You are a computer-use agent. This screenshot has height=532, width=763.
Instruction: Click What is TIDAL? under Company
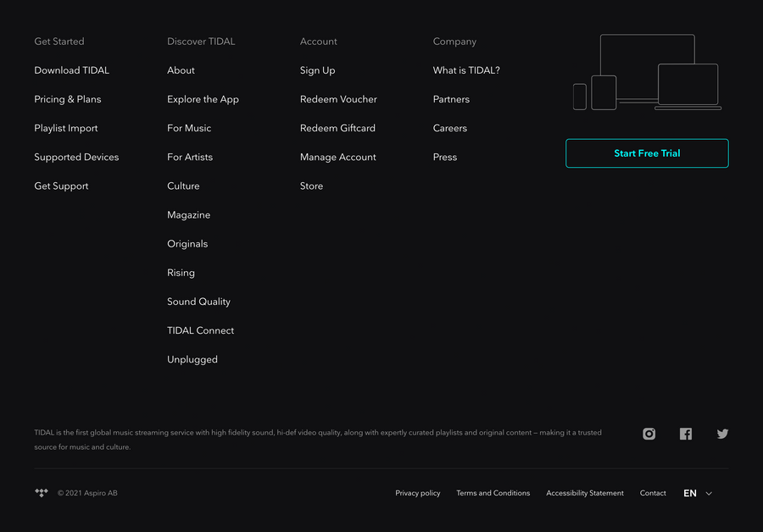pyautogui.click(x=466, y=70)
